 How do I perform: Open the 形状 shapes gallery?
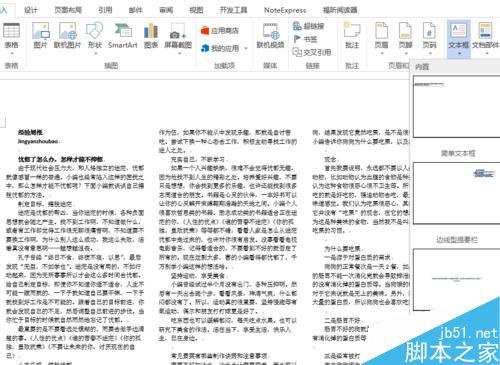(x=95, y=35)
